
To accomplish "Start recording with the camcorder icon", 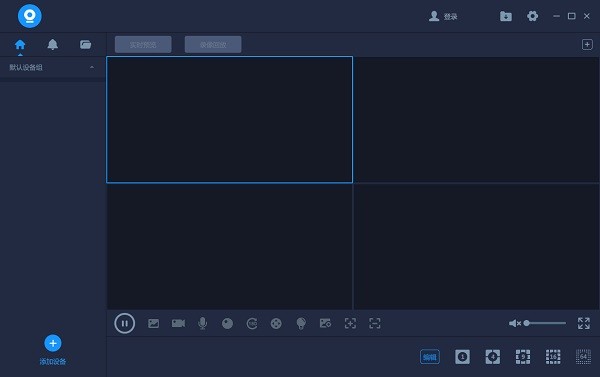I will pyautogui.click(x=178, y=323).
